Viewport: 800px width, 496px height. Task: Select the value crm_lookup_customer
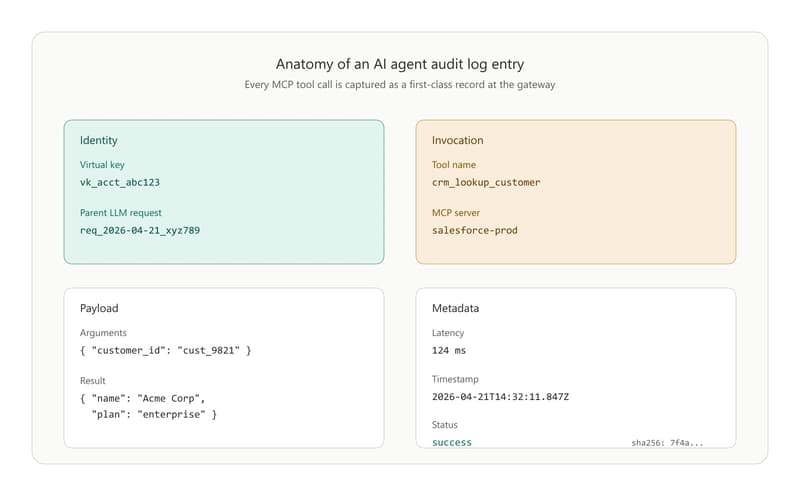pos(486,182)
